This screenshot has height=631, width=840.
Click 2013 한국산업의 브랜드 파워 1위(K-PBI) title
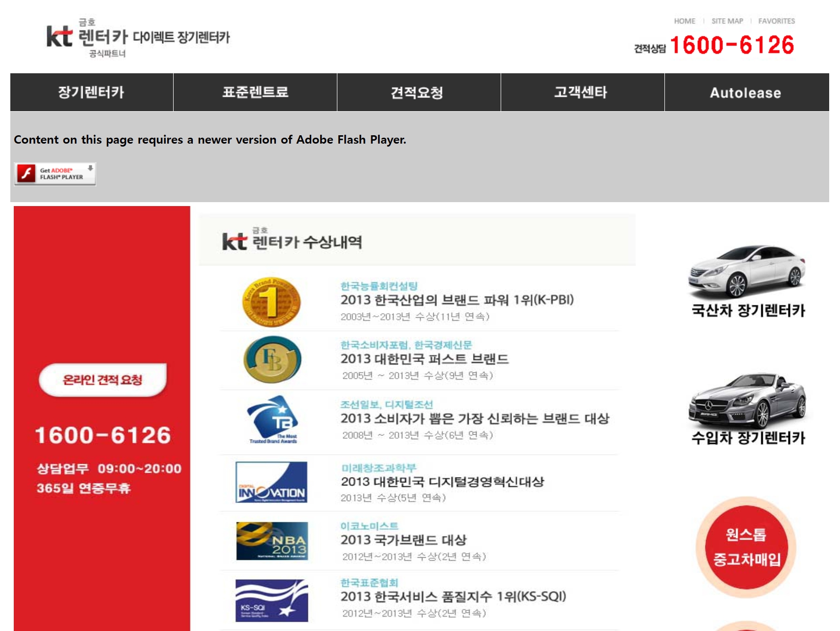pyautogui.click(x=457, y=300)
